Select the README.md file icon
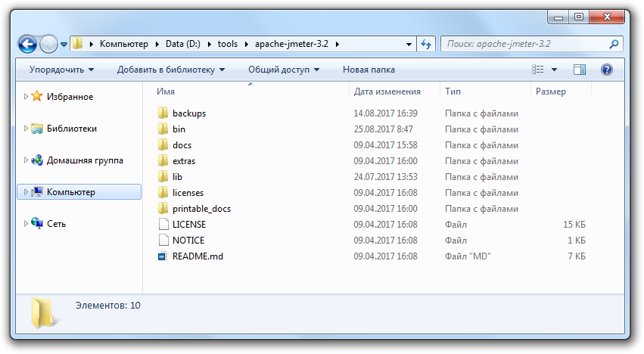The width and height of the screenshot is (644, 354). [163, 256]
